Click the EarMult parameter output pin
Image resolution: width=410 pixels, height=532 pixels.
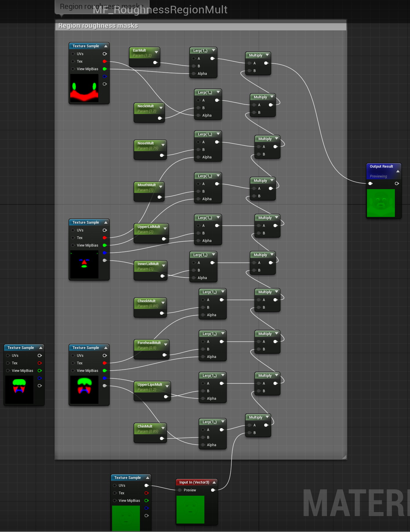155,63
